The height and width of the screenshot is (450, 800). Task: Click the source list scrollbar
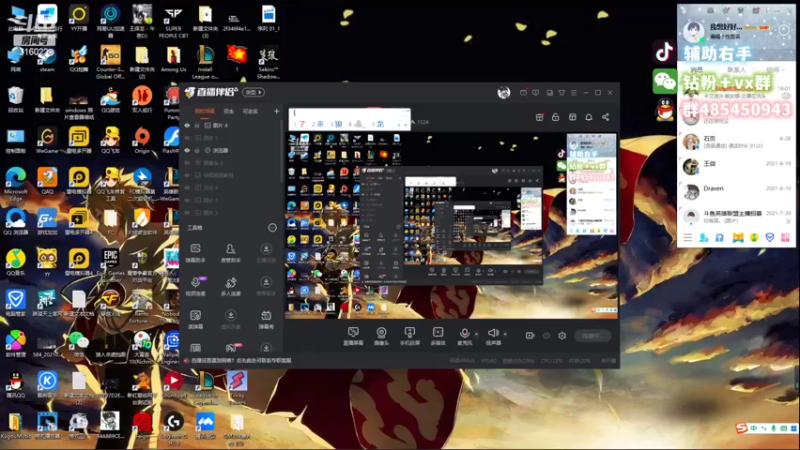click(281, 153)
